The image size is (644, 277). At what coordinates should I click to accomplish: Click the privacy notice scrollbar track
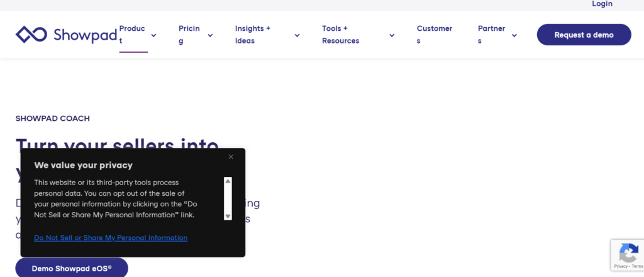click(x=228, y=198)
